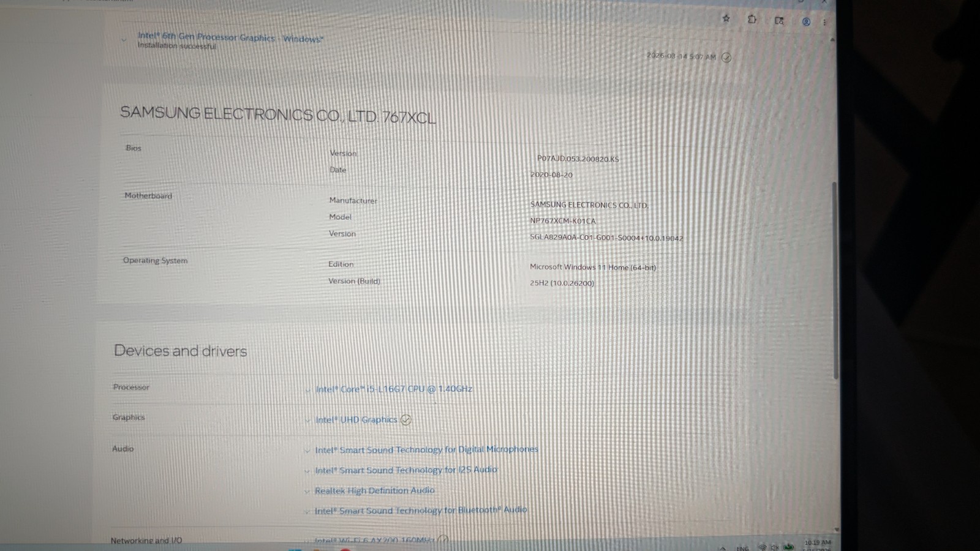Click the Networking and I/O row label
The image size is (980, 551).
click(146, 540)
